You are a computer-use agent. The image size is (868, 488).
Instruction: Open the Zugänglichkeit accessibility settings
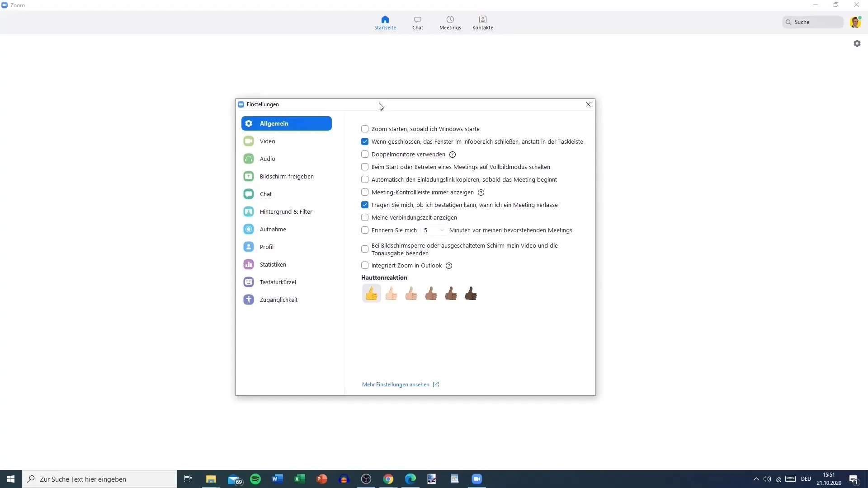286,300
